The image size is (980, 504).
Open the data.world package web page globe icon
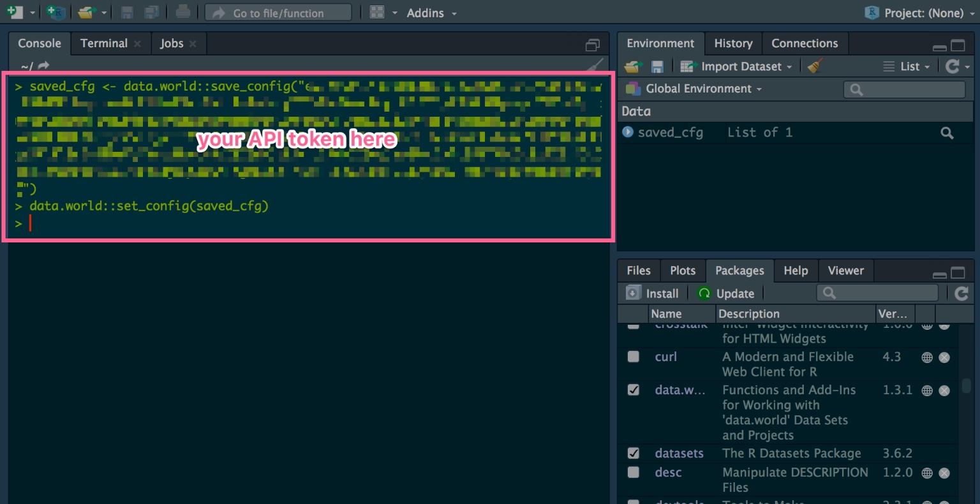pos(927,390)
